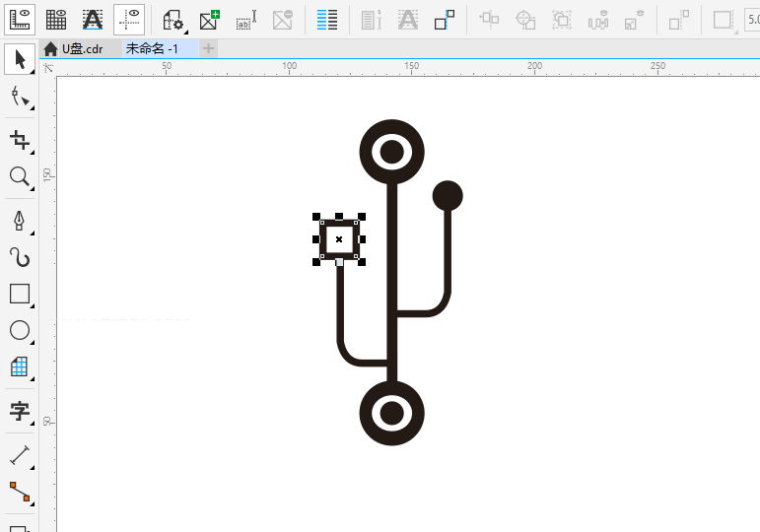Click the ruler origin corner box
Screen dimensions: 760x532
[x=48, y=68]
